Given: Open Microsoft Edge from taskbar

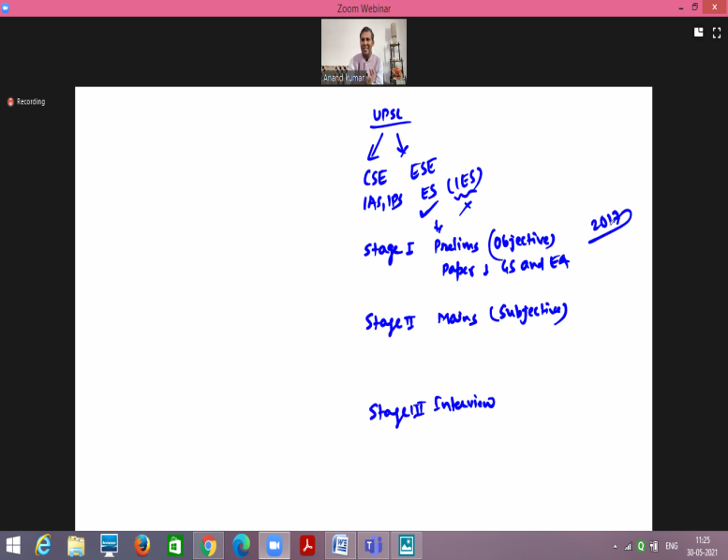Looking at the screenshot, I should (x=241, y=545).
